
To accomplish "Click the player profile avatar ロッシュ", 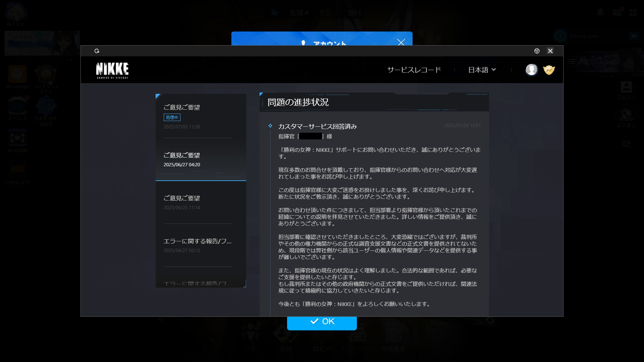I will (15, 14).
